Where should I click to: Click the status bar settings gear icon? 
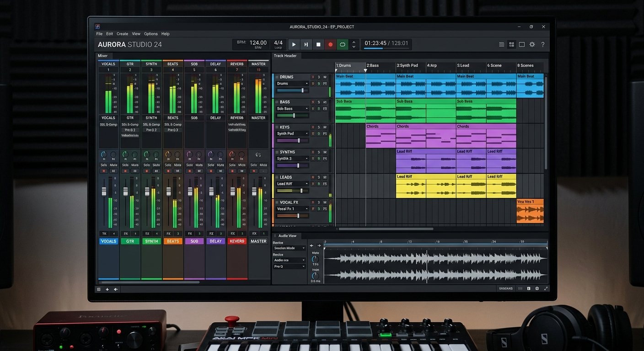pyautogui.click(x=537, y=289)
